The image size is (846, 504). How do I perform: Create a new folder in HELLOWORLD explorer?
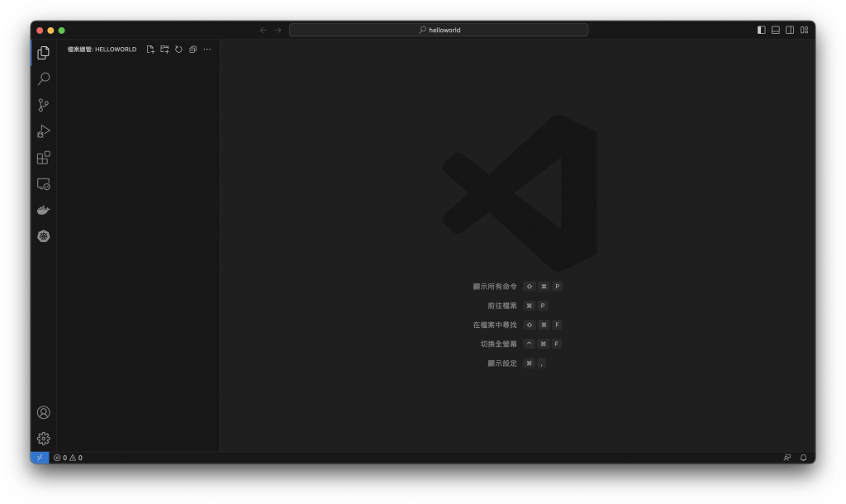click(164, 49)
